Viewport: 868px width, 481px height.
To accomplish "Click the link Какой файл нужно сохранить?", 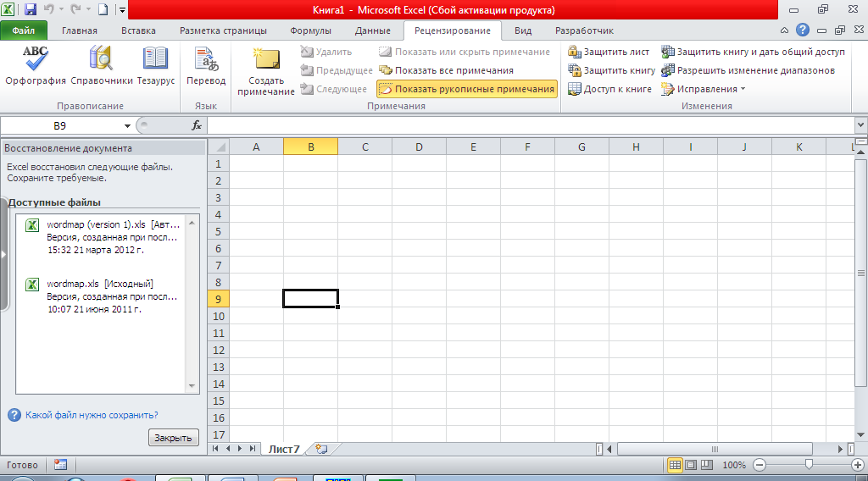I will pos(92,415).
